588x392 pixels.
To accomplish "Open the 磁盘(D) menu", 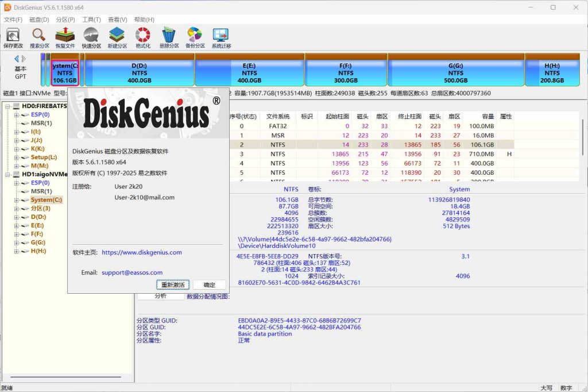I will point(40,20).
